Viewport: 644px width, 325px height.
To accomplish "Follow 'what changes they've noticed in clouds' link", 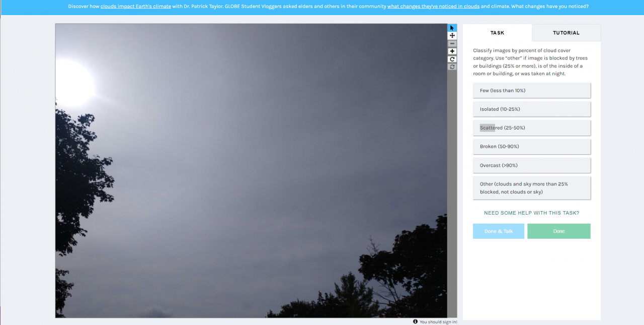I will 433,7.
